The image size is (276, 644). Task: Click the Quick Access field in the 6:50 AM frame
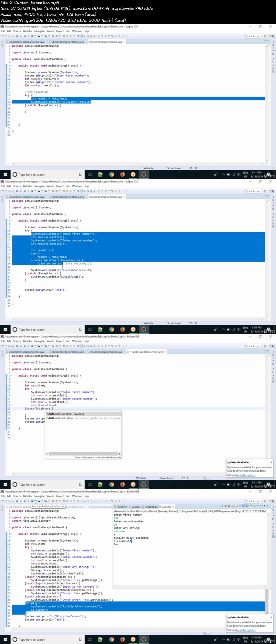pos(253,191)
